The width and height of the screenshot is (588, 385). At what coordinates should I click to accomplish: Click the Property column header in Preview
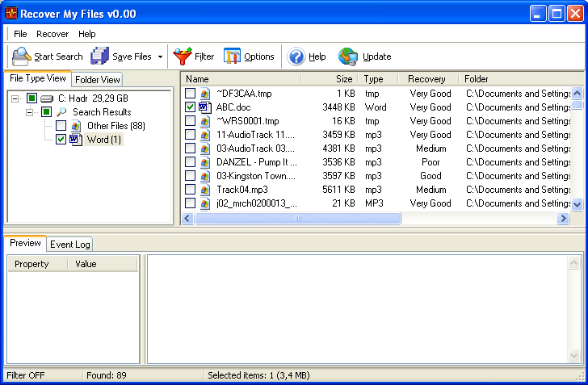coord(37,264)
